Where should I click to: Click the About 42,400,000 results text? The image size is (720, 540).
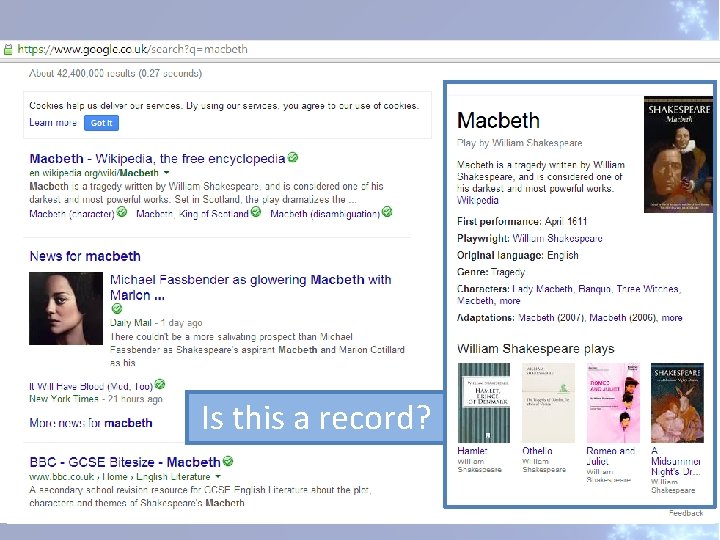click(115, 73)
